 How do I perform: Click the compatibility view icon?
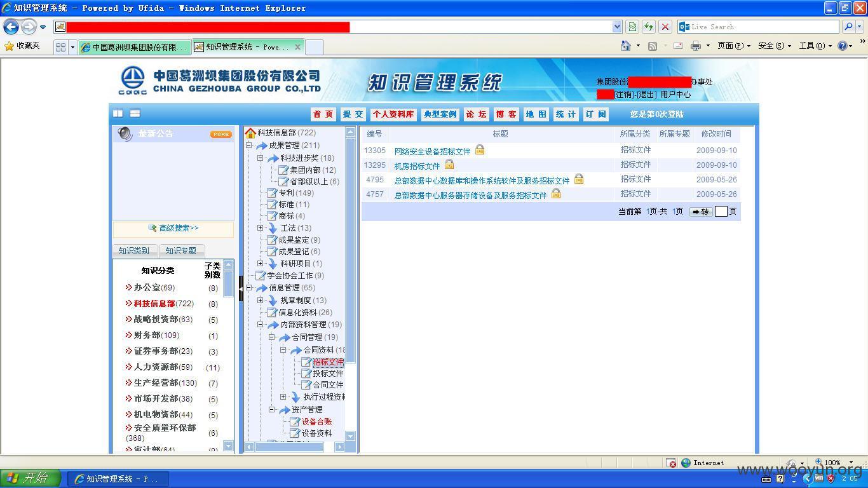coord(632,27)
